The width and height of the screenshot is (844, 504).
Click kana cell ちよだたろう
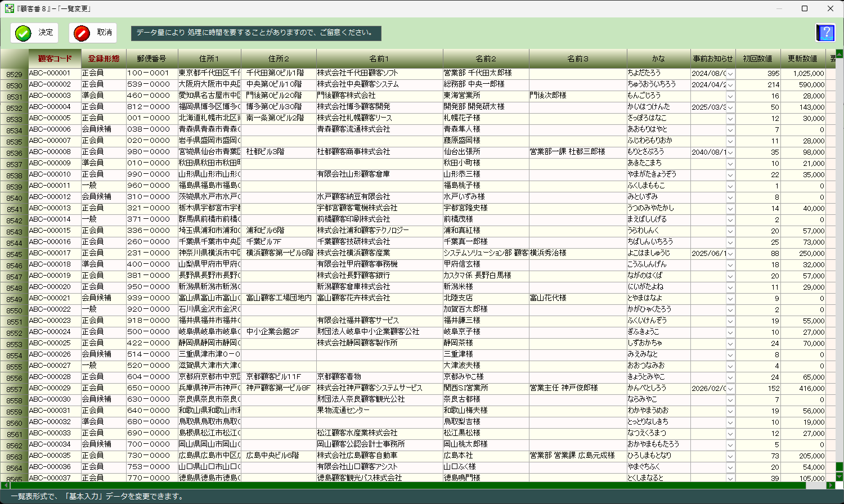659,73
